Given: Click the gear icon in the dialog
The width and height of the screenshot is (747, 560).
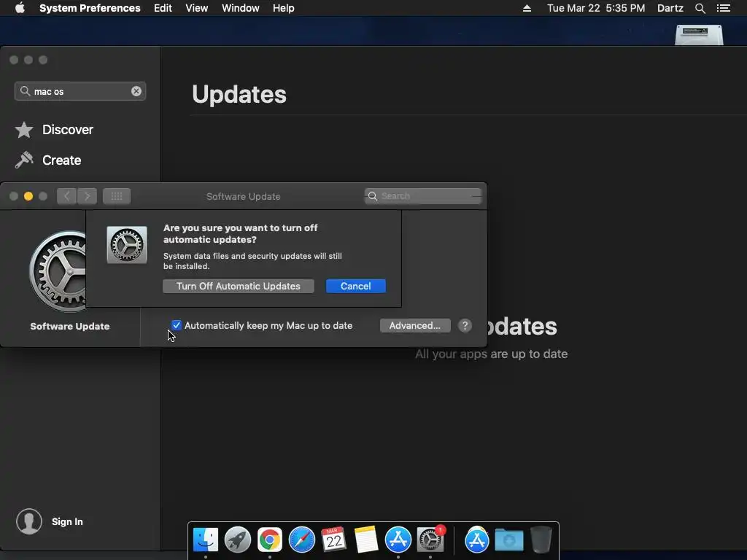Looking at the screenshot, I should 127,245.
